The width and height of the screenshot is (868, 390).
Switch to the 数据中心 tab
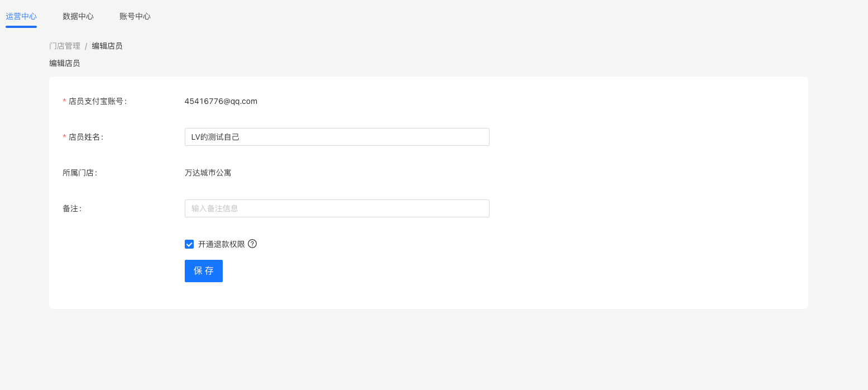[78, 16]
